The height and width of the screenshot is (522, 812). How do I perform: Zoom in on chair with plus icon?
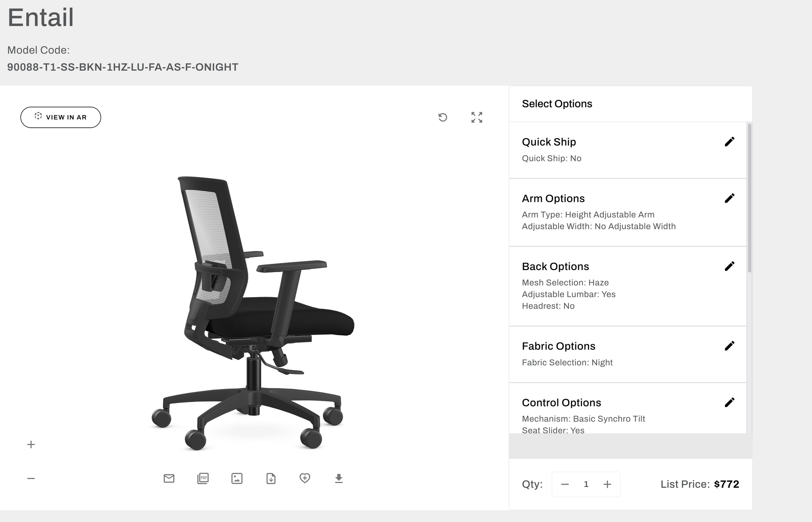[31, 444]
